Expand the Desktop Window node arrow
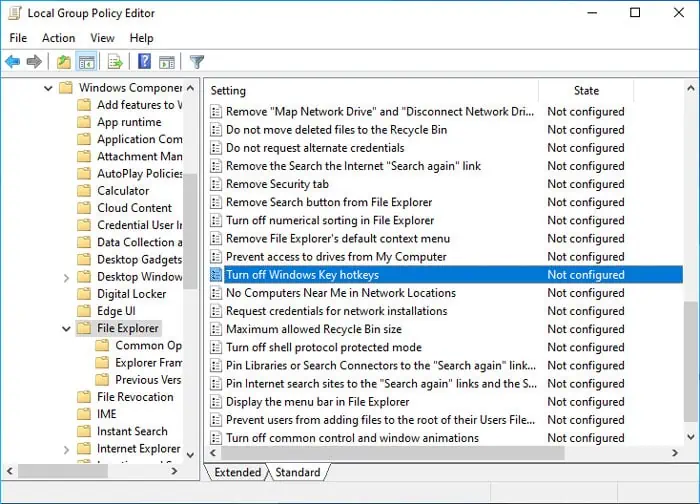The image size is (700, 504). pyautogui.click(x=67, y=278)
